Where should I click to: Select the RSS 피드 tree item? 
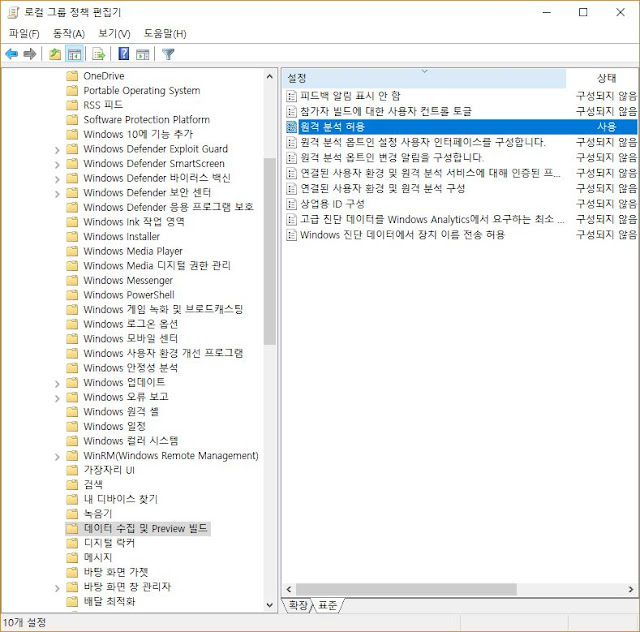tap(103, 105)
